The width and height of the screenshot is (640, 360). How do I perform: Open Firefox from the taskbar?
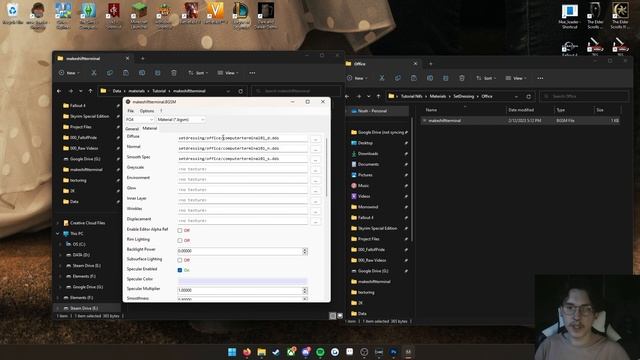coord(247,352)
